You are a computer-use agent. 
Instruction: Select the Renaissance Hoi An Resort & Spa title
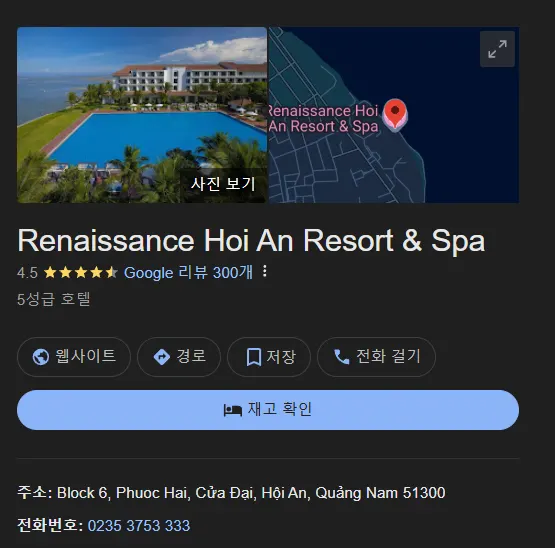click(251, 241)
